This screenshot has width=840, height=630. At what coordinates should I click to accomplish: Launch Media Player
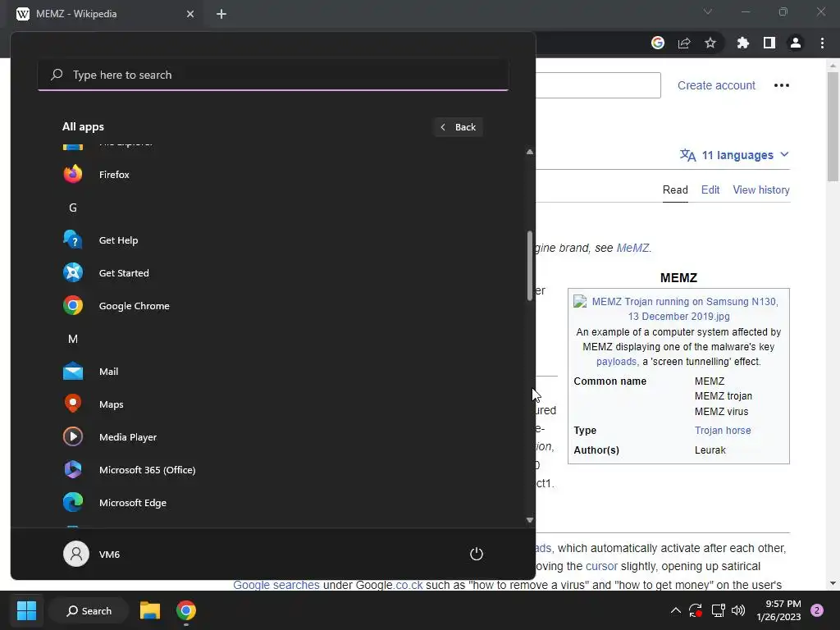point(273,436)
